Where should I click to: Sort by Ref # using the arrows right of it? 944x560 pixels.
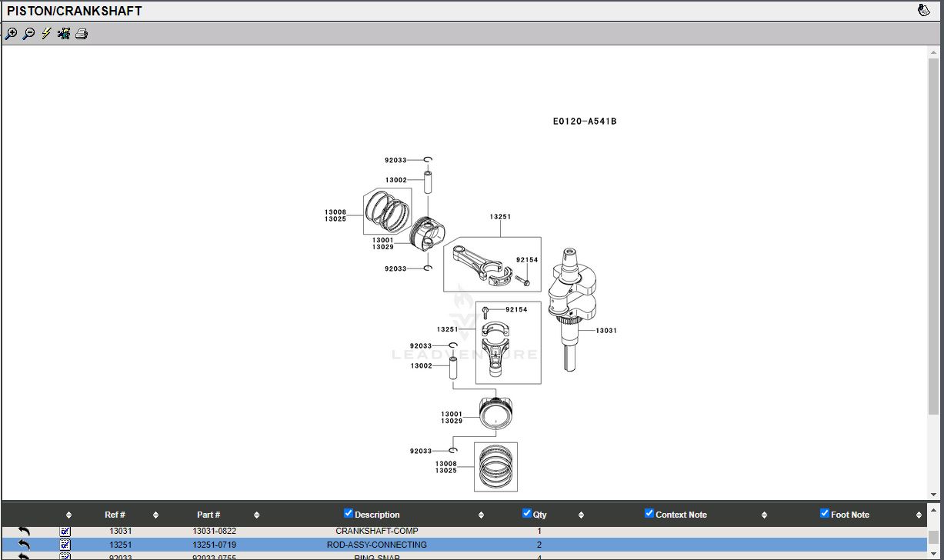click(155, 515)
